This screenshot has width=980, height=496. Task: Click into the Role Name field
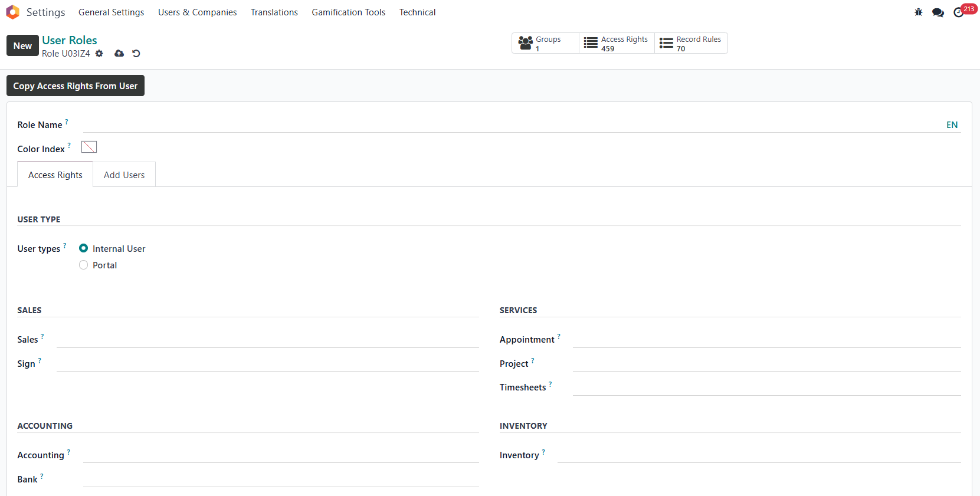coord(510,124)
